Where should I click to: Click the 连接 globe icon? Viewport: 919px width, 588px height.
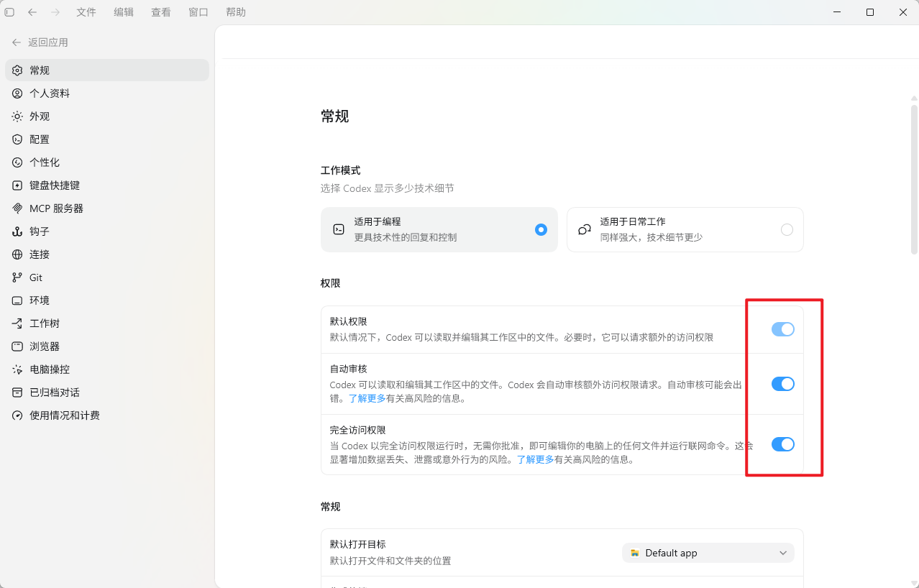tap(17, 254)
